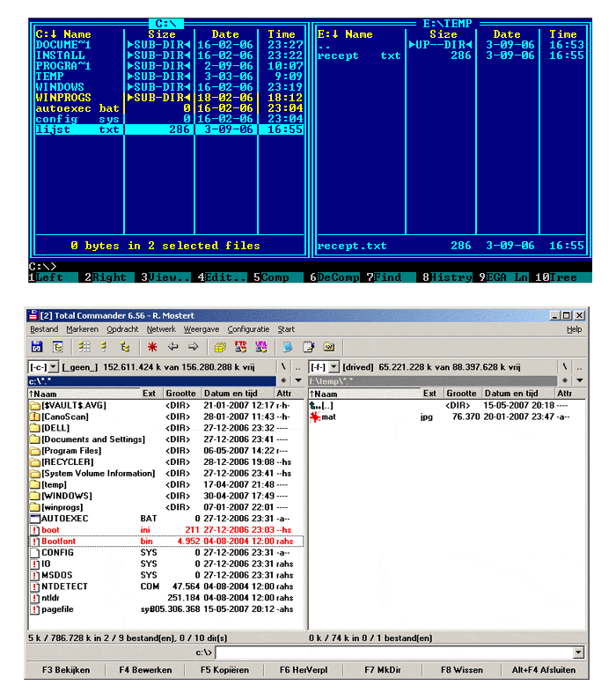Click the forward arrow toolbar icon

pos(194,347)
